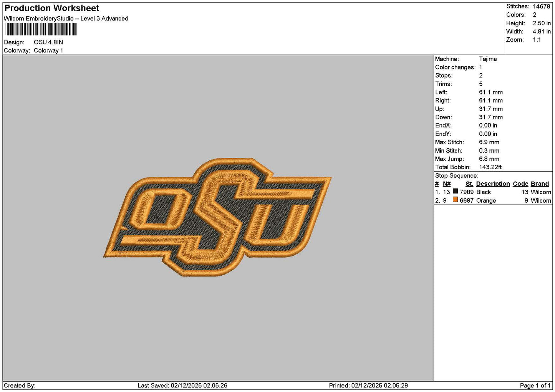Click the 'Production Worksheet' title
The width and height of the screenshot is (555, 392).
tap(51, 8)
